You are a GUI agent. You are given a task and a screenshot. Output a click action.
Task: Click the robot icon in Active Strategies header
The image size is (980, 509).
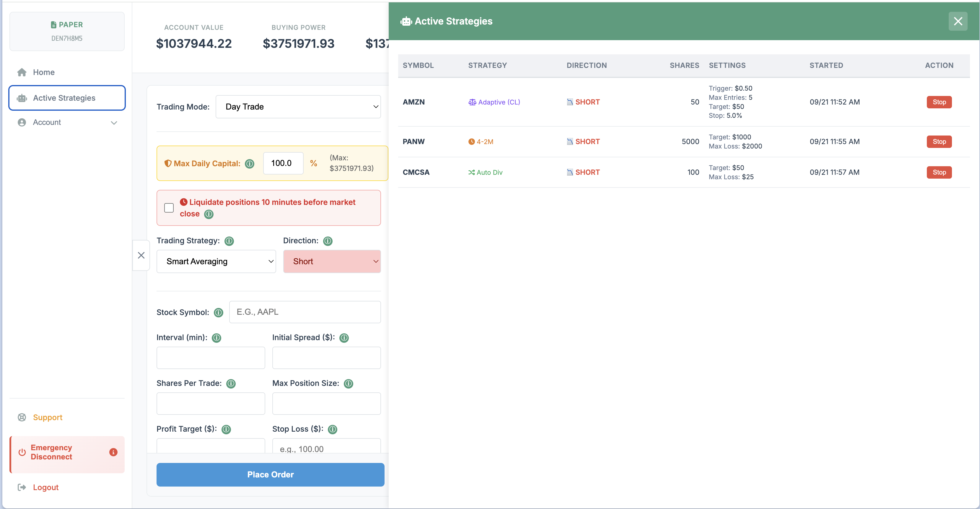(x=406, y=21)
